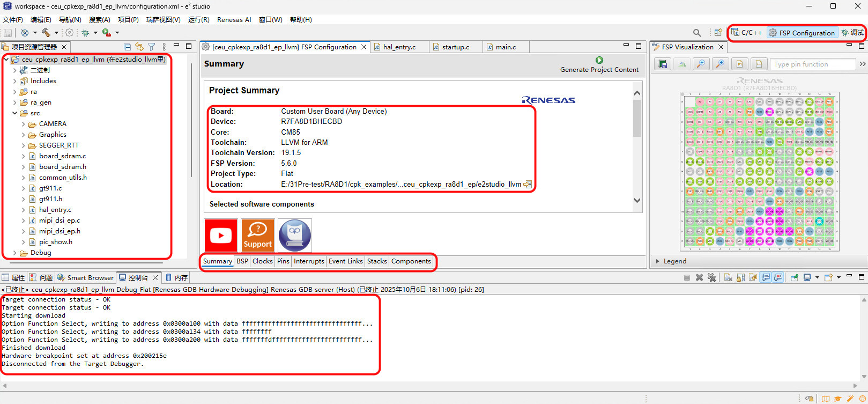Switch to the Smart Browser tab
The width and height of the screenshot is (868, 404).
(x=86, y=277)
